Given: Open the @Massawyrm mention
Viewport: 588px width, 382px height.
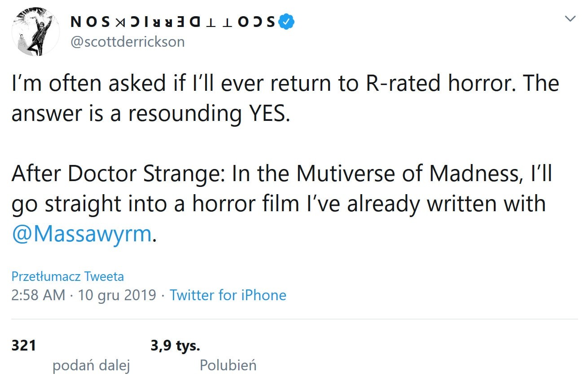Looking at the screenshot, I should tap(81, 234).
